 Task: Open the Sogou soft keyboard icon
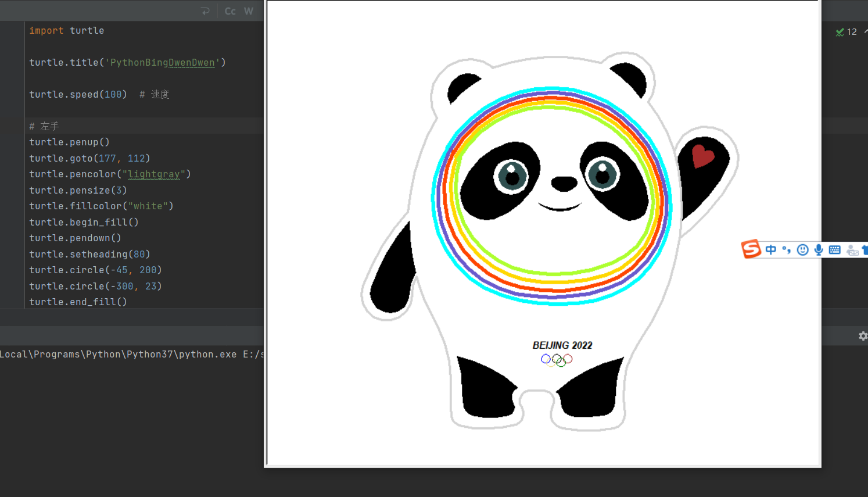(835, 250)
